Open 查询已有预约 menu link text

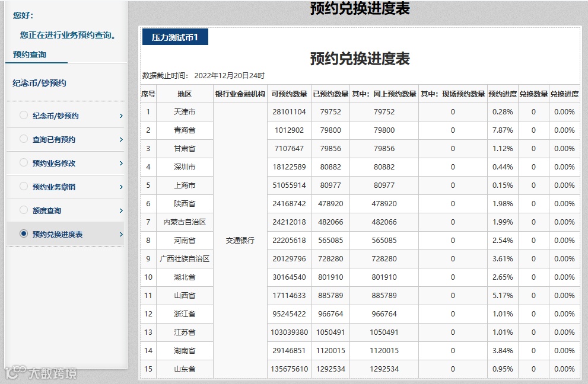coord(54,139)
